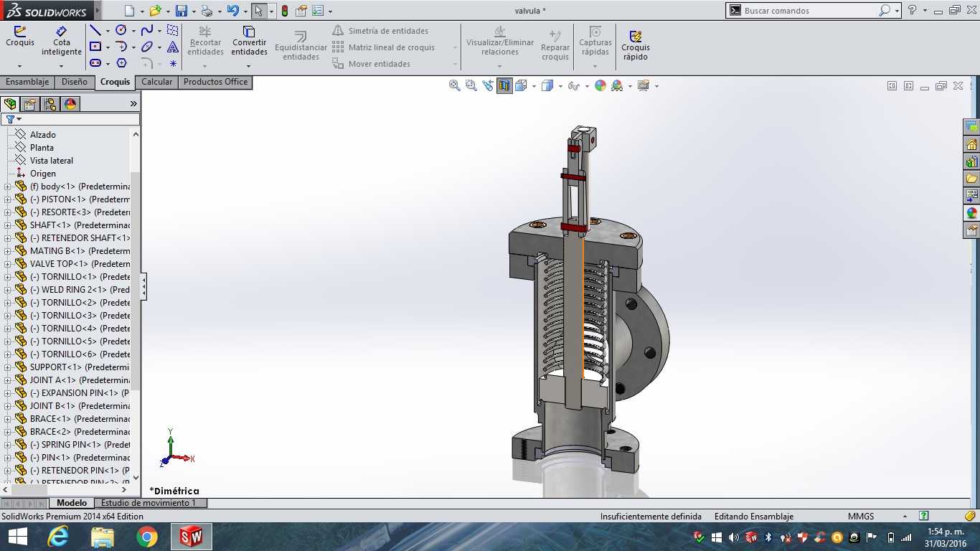Select the Circle sketch tool
The width and height of the screenshot is (980, 551).
click(x=121, y=30)
